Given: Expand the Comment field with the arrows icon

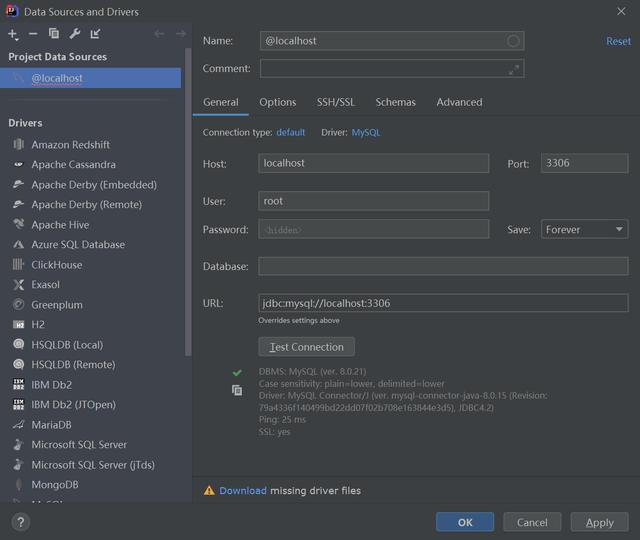Looking at the screenshot, I should pos(514,69).
